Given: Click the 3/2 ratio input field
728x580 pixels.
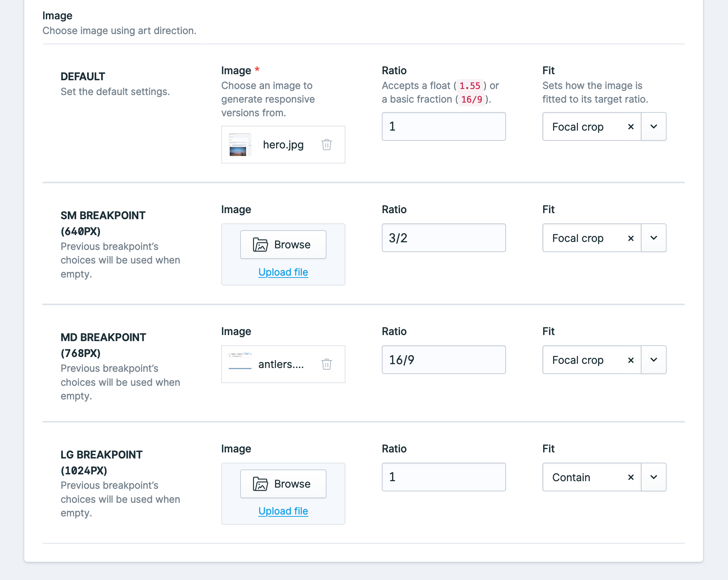Looking at the screenshot, I should coord(444,238).
